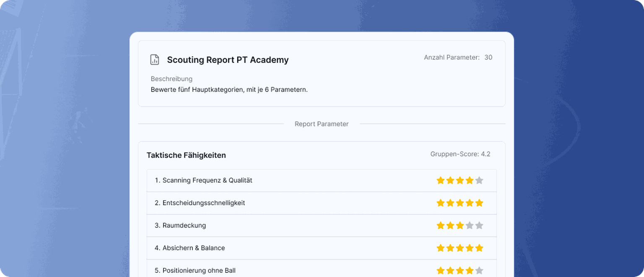Give Raumdeckung four stars
The image size is (644, 277).
pos(470,226)
